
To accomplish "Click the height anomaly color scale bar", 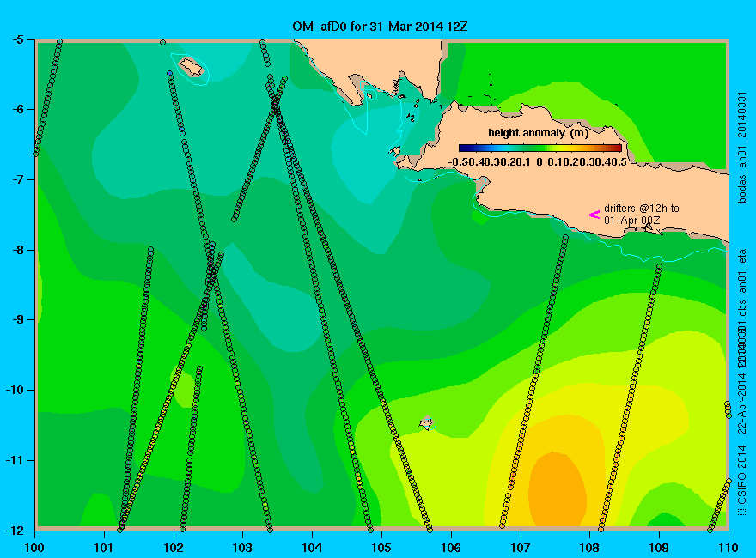I will [540, 148].
